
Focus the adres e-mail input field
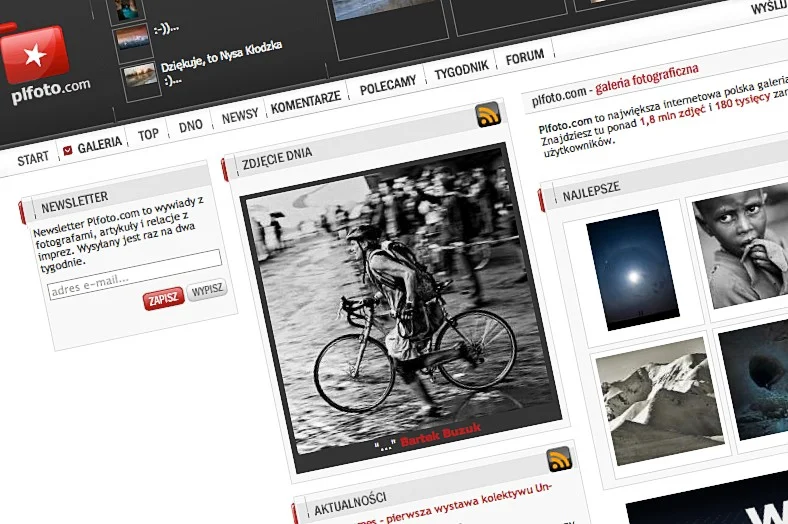coord(134,274)
